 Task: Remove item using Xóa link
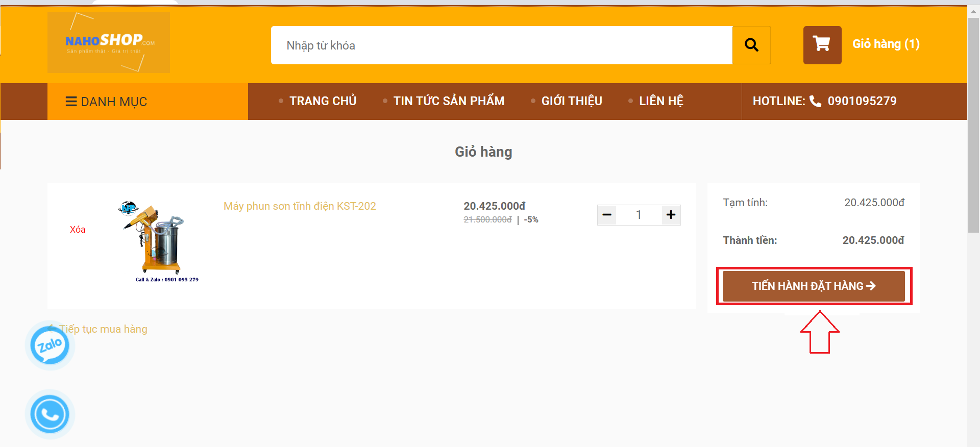78,230
